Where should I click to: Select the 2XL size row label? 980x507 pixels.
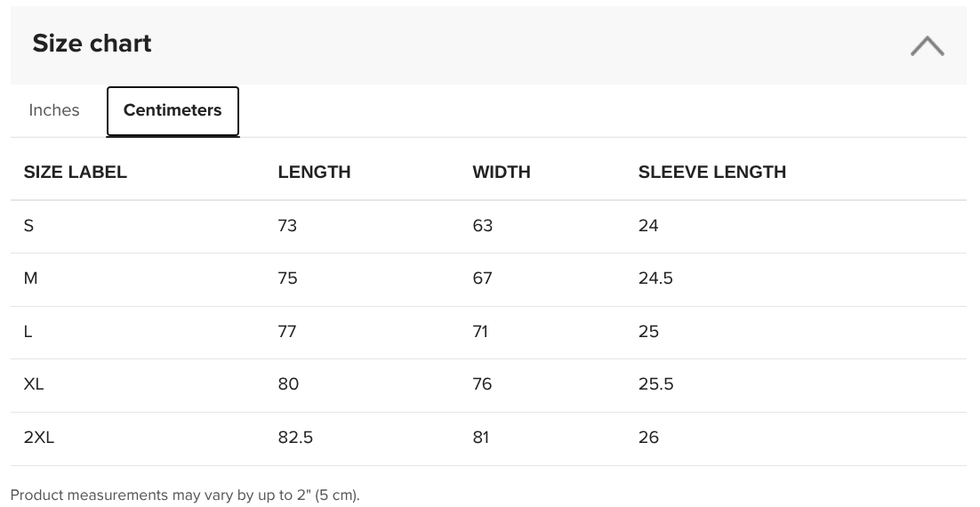click(x=39, y=437)
